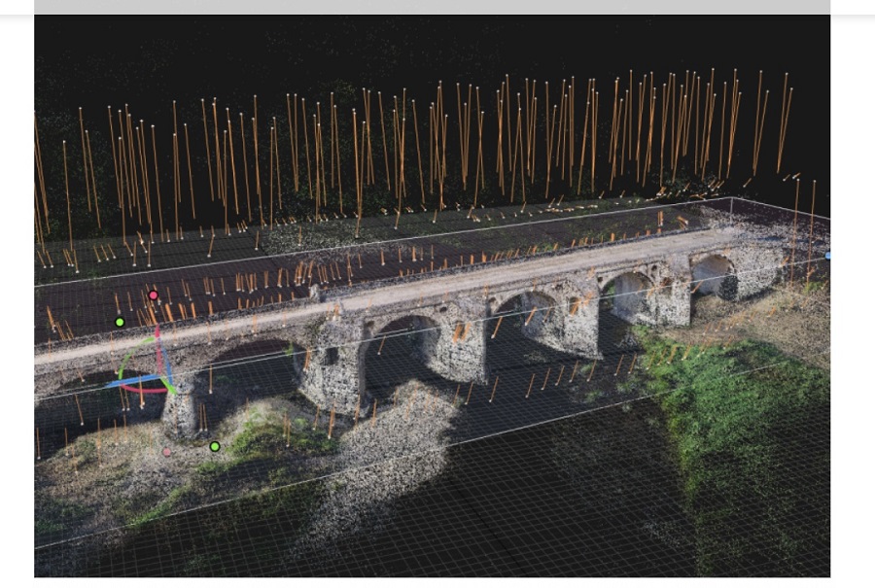Click the gray bar above the 3D viewport
This screenshot has width=875, height=588.
click(432, 7)
